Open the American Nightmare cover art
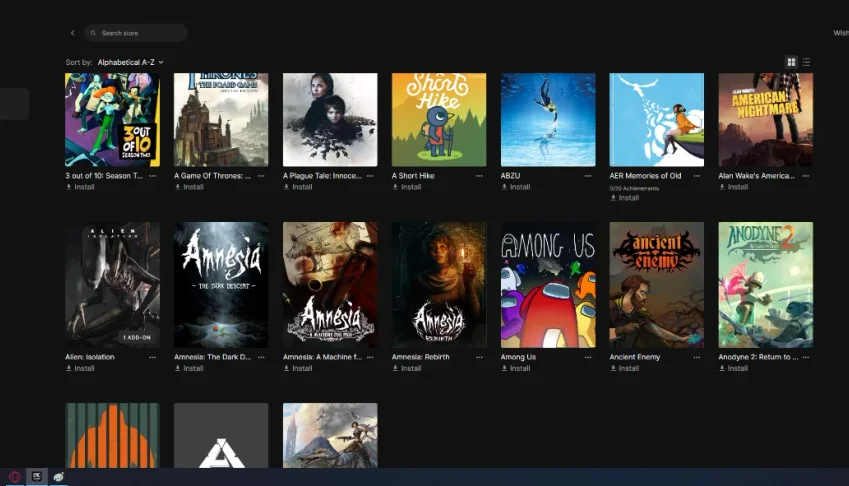 [766, 120]
